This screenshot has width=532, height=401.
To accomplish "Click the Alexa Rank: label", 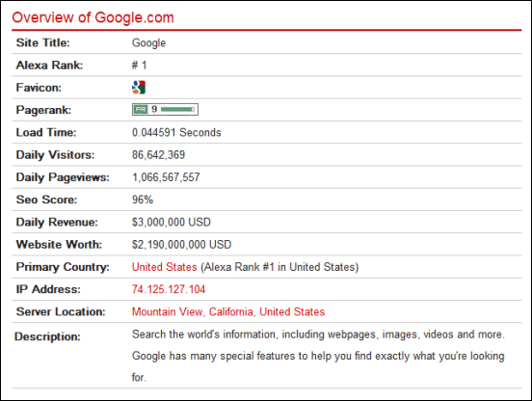I will coord(49,66).
